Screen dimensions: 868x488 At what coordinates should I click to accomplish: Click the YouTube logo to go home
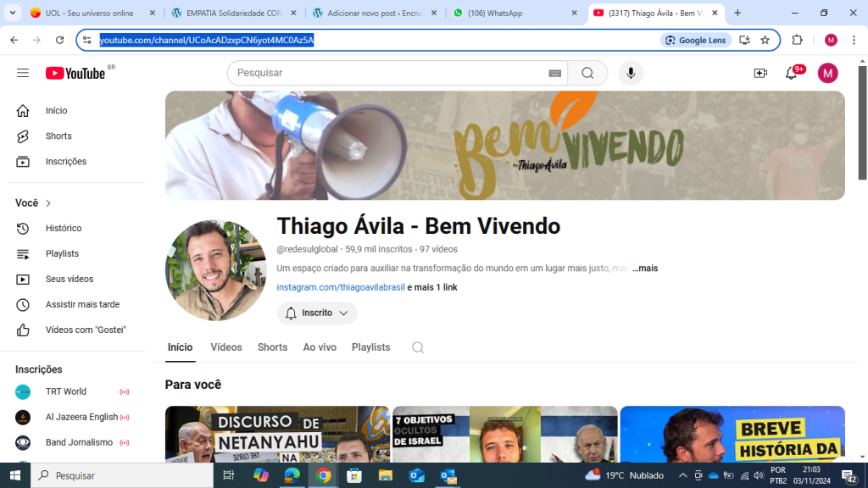(76, 73)
